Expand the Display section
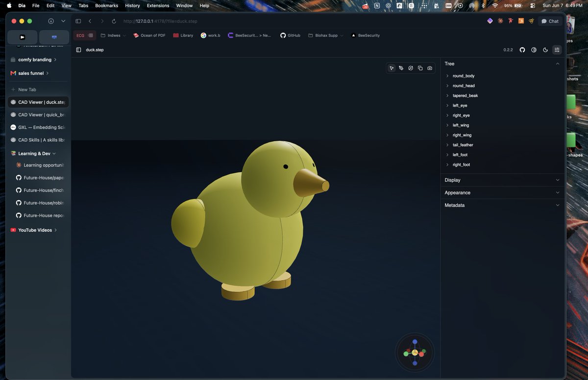Viewport: 588px width, 380px height. (x=502, y=180)
